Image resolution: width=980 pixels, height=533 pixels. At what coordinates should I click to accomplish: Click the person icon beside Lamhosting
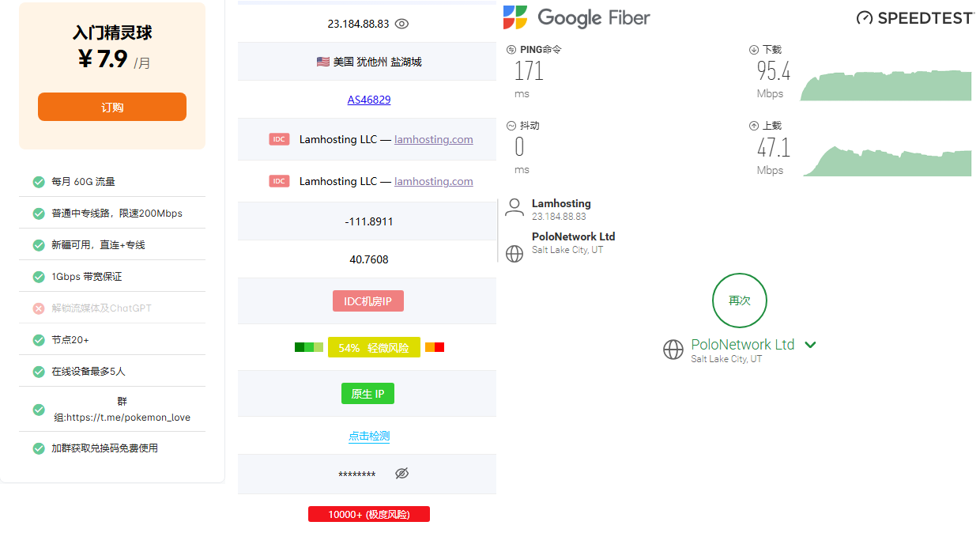click(x=514, y=207)
